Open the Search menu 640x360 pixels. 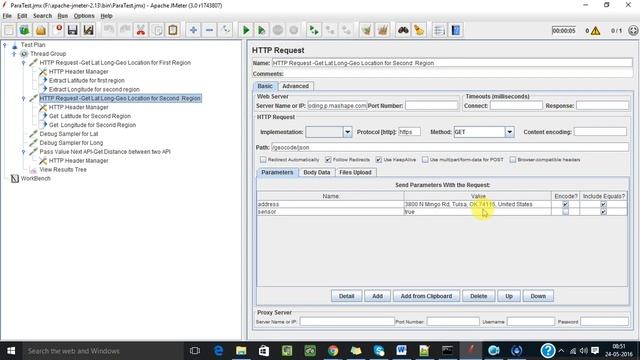point(42,16)
